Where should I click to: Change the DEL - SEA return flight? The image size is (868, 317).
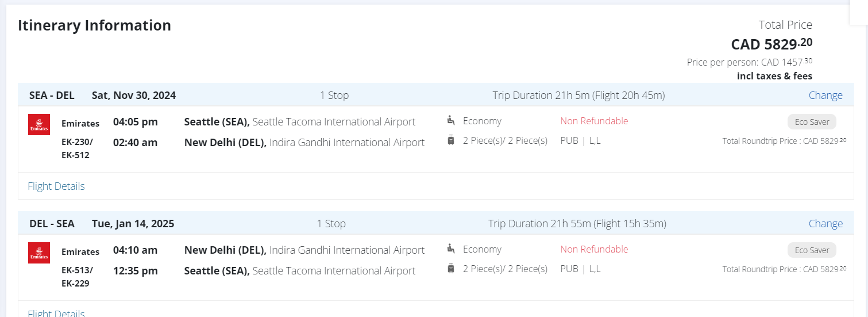[x=825, y=223]
